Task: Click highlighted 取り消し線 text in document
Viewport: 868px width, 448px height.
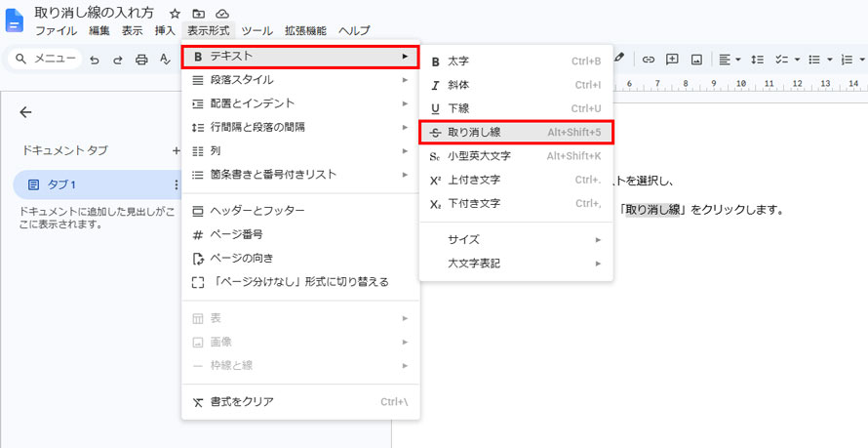Action: tap(652, 211)
